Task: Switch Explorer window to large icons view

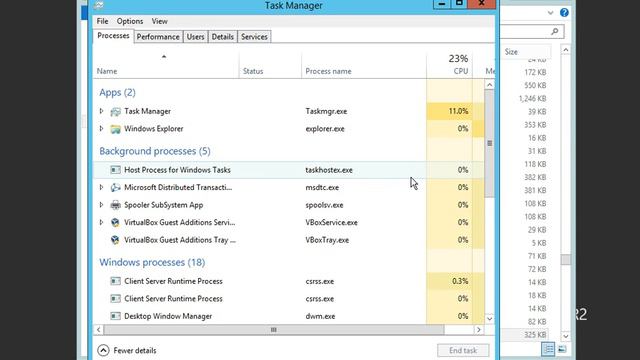Action: coord(562,349)
